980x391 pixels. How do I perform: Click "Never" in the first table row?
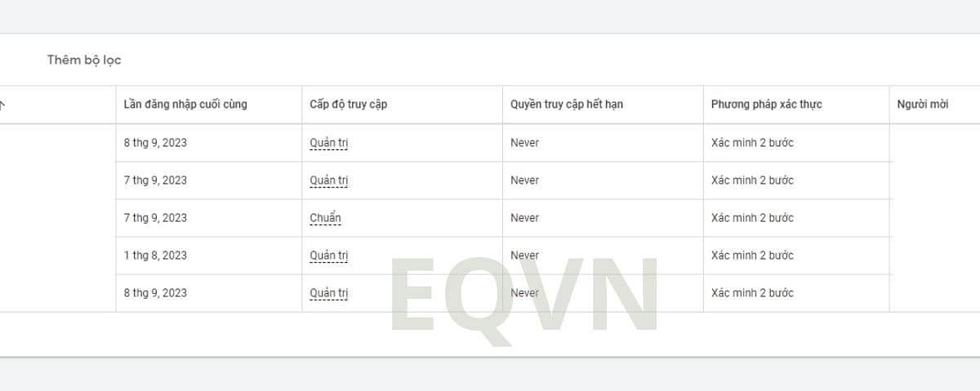pos(524,143)
